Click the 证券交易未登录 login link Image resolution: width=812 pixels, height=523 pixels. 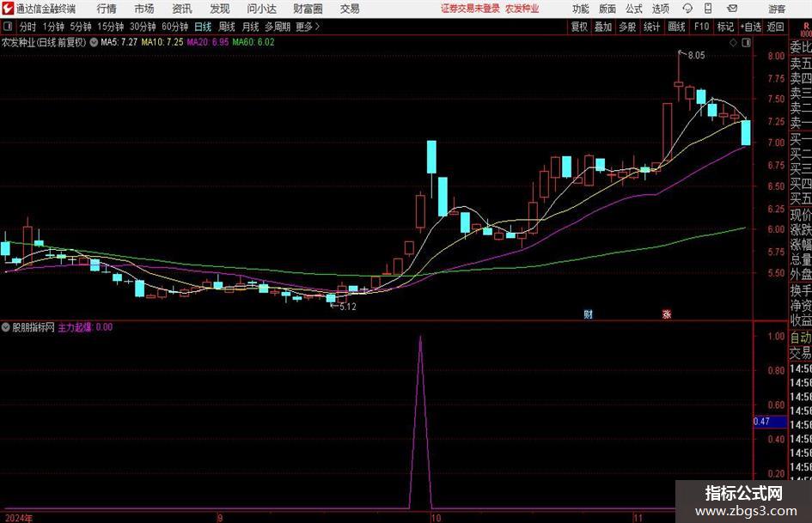point(470,9)
